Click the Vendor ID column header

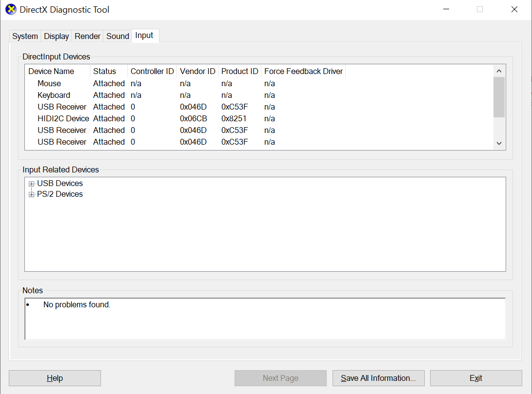pos(197,71)
